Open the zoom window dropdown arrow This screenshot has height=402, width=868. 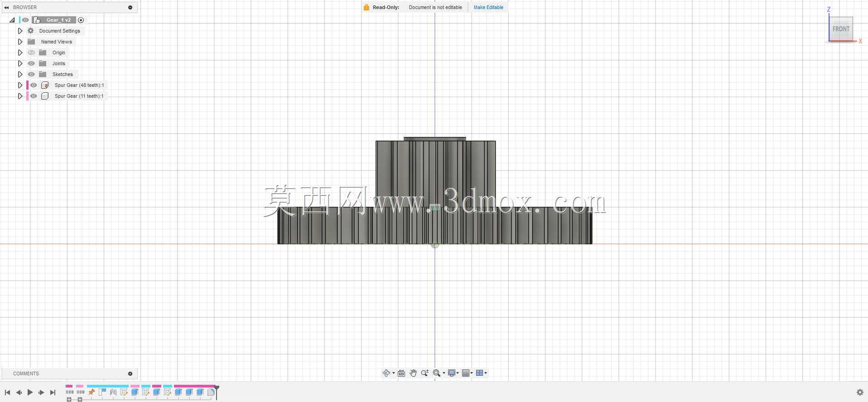click(x=444, y=373)
